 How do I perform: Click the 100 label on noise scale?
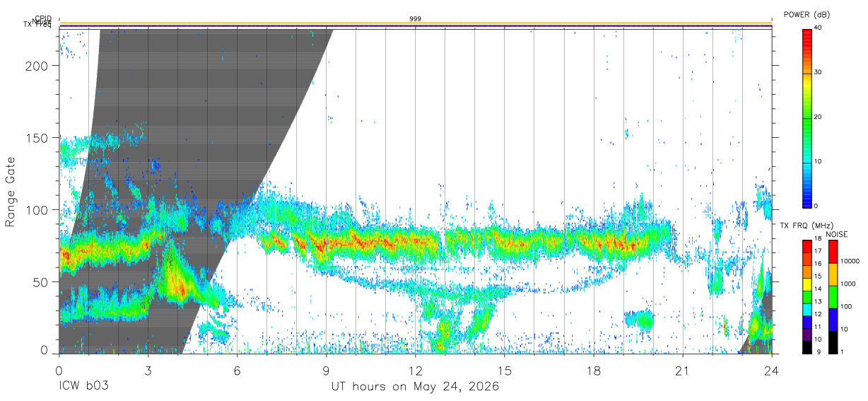(x=846, y=307)
